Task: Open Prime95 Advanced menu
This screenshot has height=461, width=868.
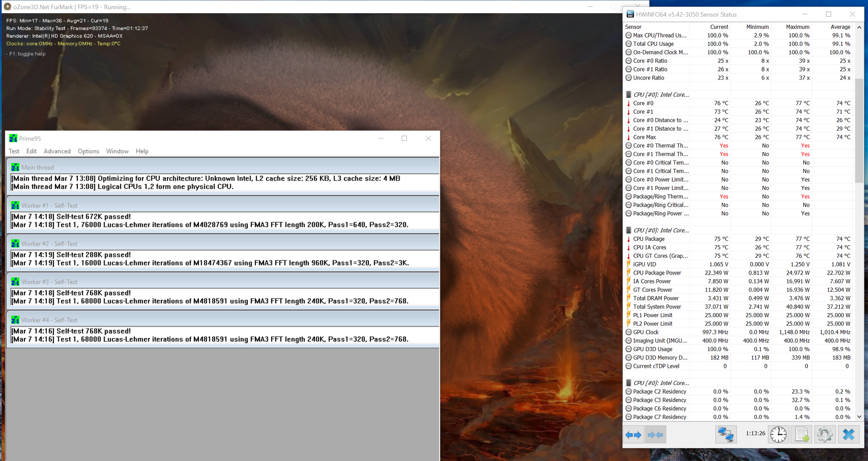Action: pos(57,151)
